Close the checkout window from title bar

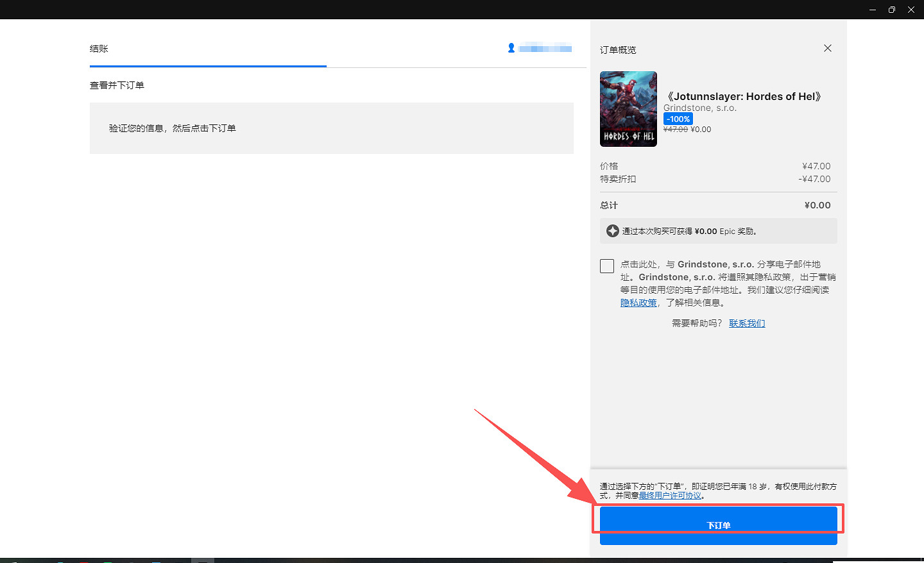[x=911, y=10]
